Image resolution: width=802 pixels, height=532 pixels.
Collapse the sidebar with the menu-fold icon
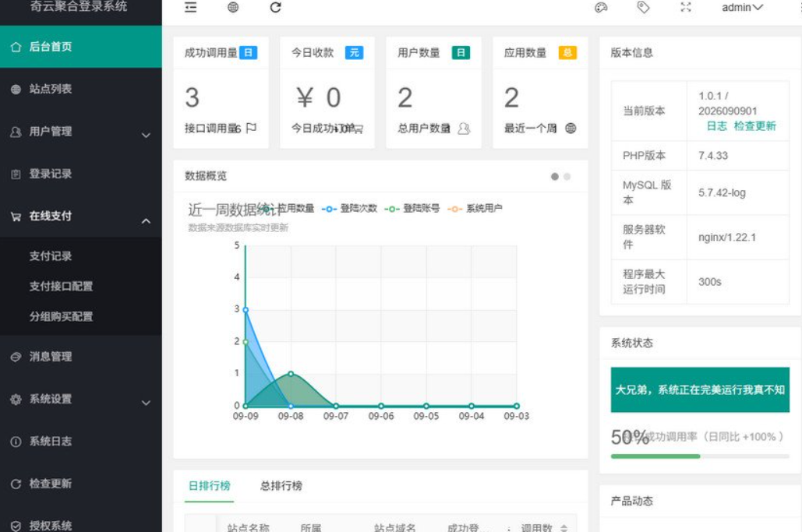pos(190,7)
